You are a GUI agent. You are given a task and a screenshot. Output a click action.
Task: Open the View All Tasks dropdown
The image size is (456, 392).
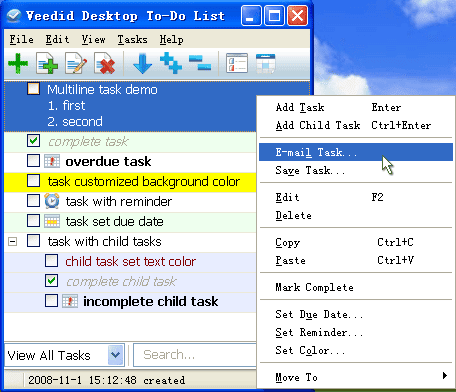click(115, 355)
